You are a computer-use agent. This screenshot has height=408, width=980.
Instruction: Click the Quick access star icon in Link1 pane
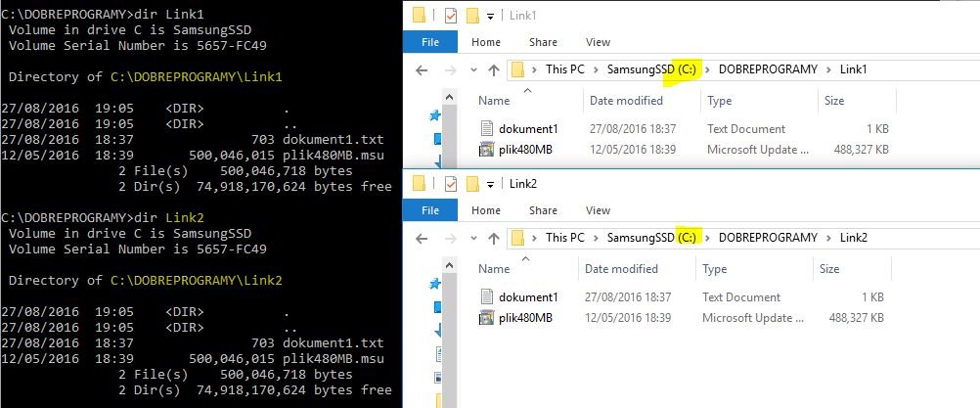pos(435,115)
